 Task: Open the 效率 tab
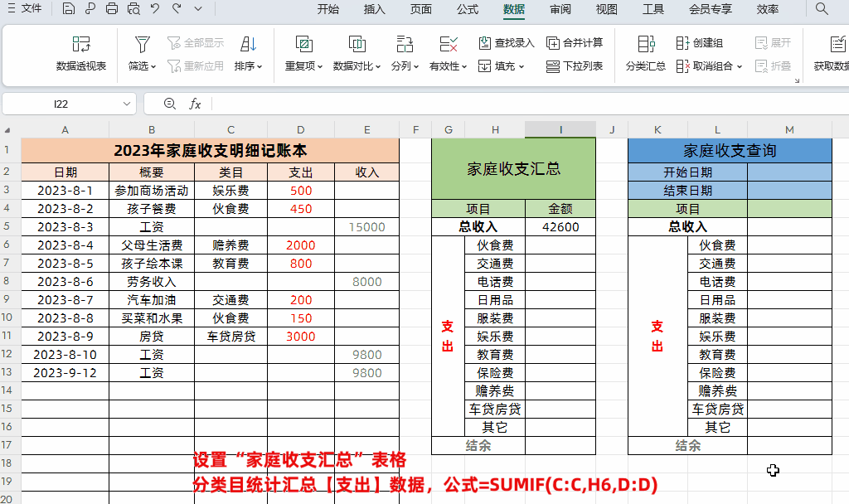pyautogui.click(x=768, y=9)
